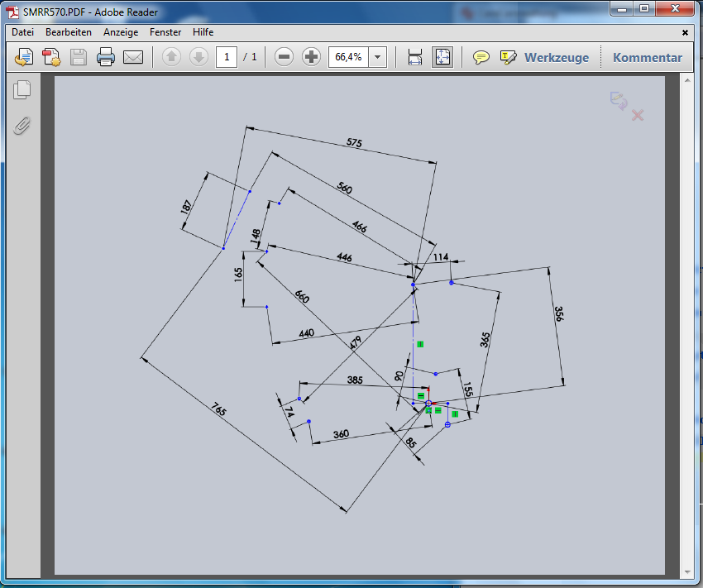Open the Anzeige menu
The image size is (703, 588).
coord(121,32)
